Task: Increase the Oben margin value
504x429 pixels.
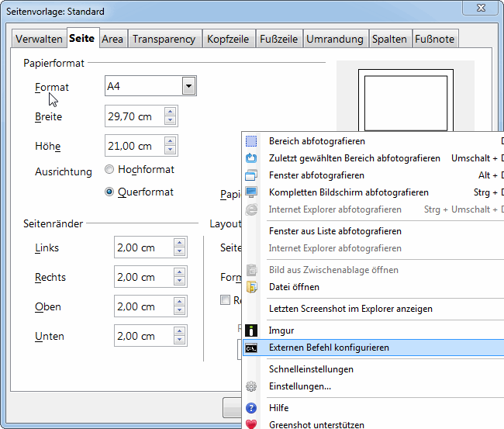Action: [x=179, y=302]
